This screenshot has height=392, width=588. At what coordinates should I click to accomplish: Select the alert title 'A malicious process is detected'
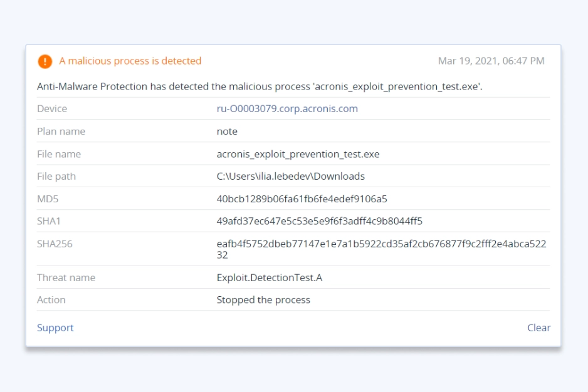[x=130, y=61]
